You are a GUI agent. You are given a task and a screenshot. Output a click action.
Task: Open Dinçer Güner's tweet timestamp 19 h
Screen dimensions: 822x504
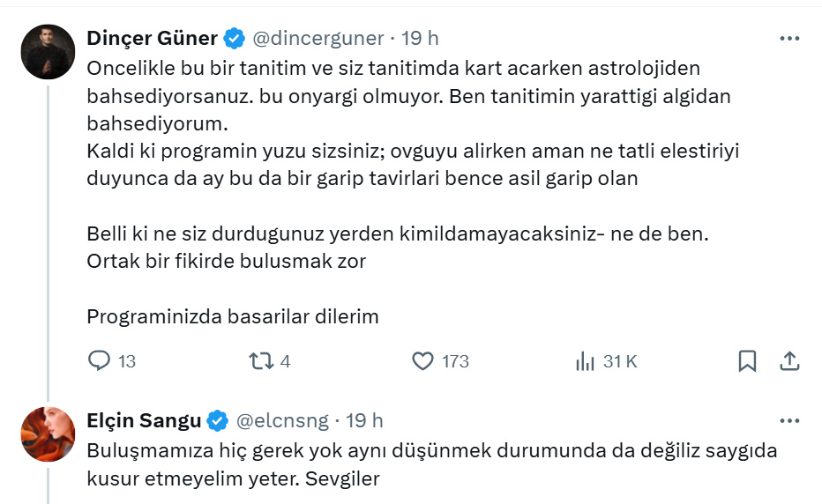(420, 39)
